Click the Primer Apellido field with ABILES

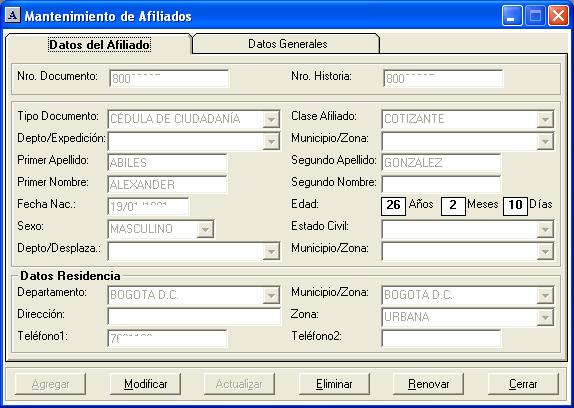coord(167,163)
